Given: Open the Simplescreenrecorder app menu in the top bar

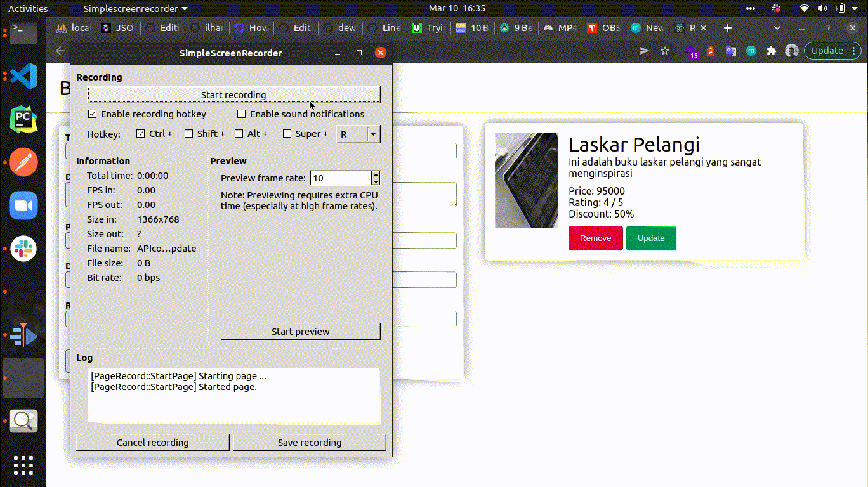Looking at the screenshot, I should 135,8.
